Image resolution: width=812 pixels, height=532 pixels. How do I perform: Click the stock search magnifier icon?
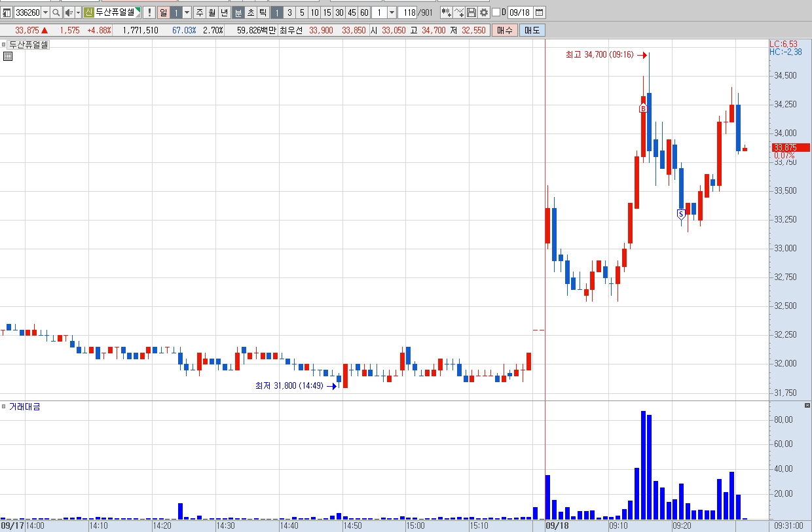pyautogui.click(x=56, y=12)
